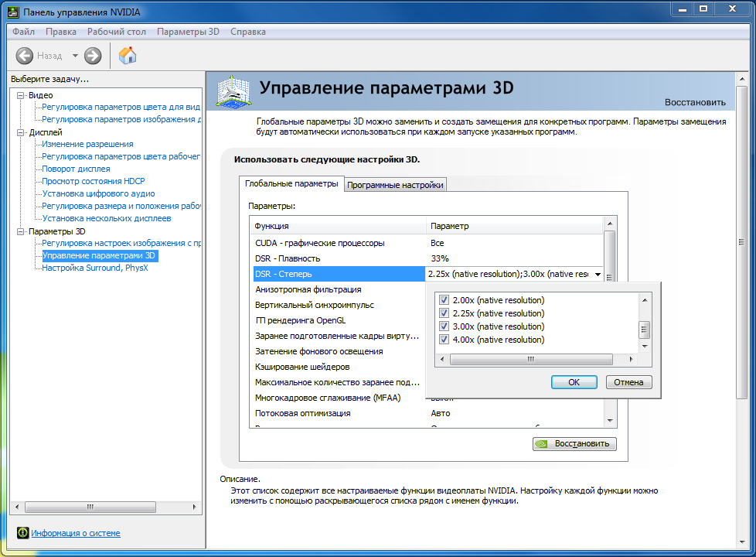Screen dimensions: 756x557
Task: Toggle the 2.00x (native resolution) checkbox
Action: [444, 299]
